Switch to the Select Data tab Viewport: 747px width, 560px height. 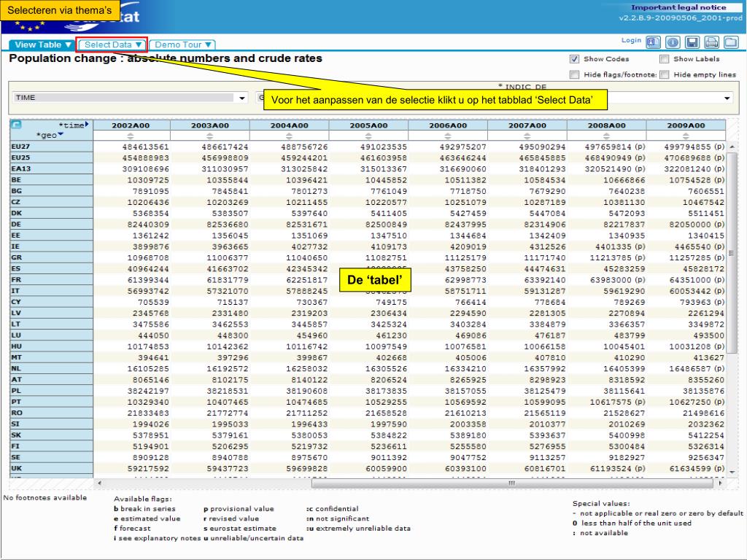click(x=112, y=44)
